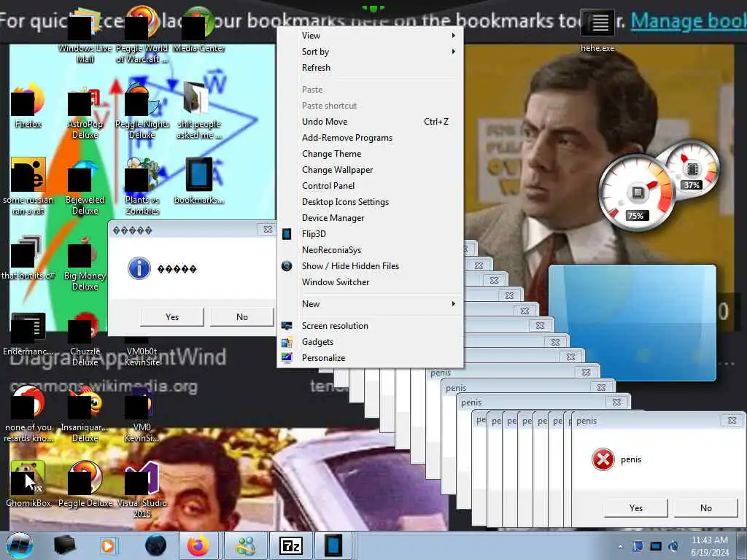Select the 'some russian ran a rat' icon
Screen dimensions: 747x560
28,187
